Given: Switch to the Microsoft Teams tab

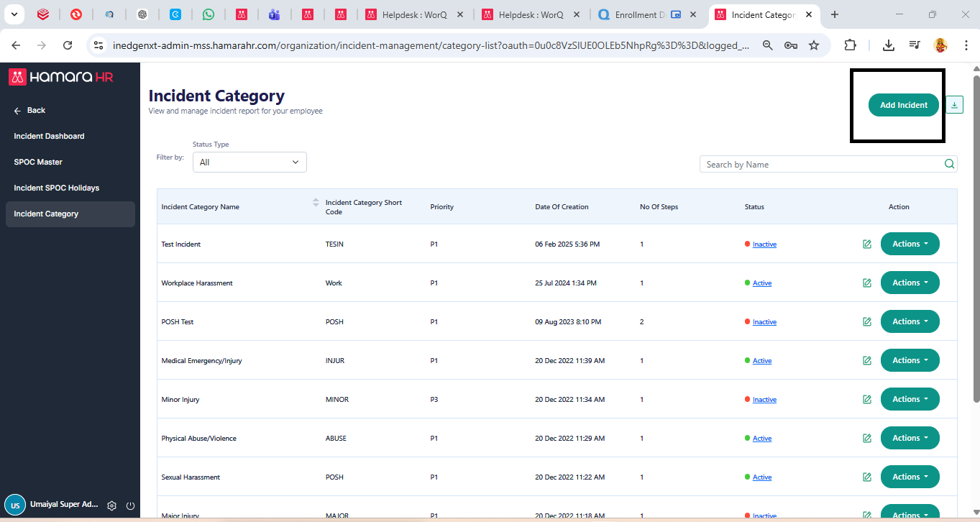Looking at the screenshot, I should (x=274, y=14).
